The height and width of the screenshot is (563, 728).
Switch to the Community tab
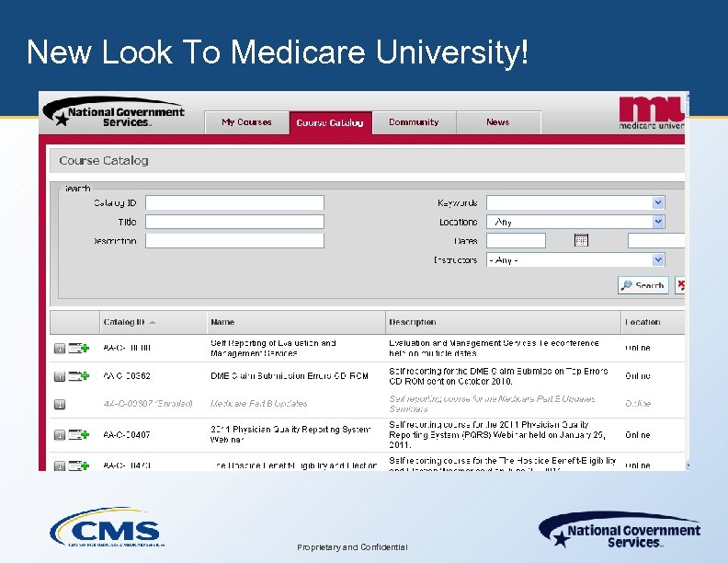pos(414,122)
